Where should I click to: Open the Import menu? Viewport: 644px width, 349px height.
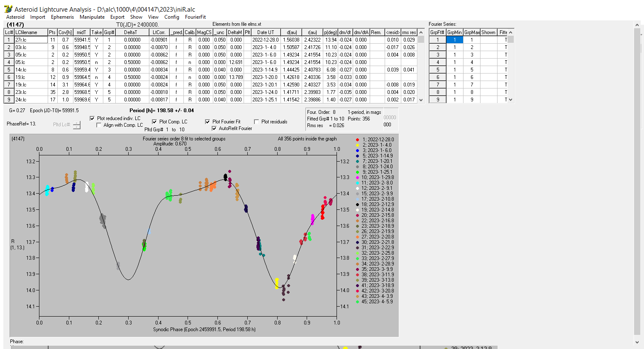pyautogui.click(x=38, y=17)
